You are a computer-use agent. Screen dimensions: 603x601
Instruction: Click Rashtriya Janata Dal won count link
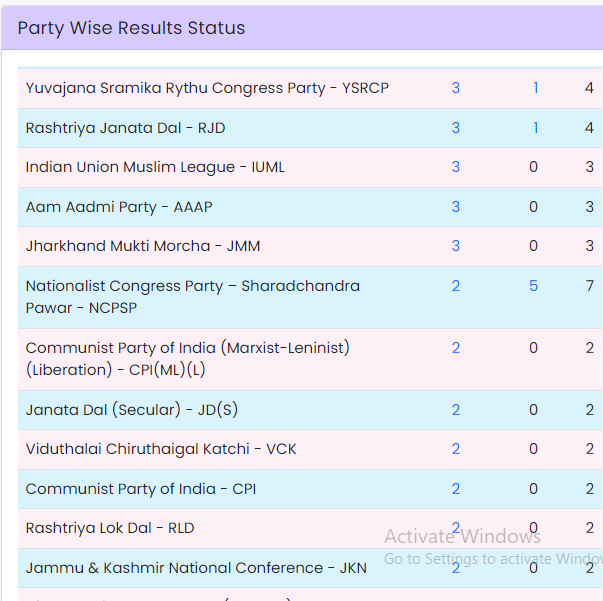pyautogui.click(x=456, y=128)
